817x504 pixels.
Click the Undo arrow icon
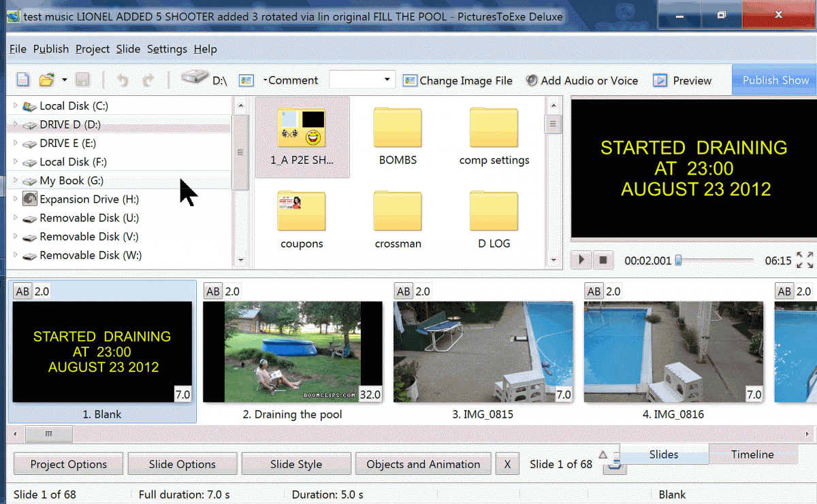coord(123,80)
